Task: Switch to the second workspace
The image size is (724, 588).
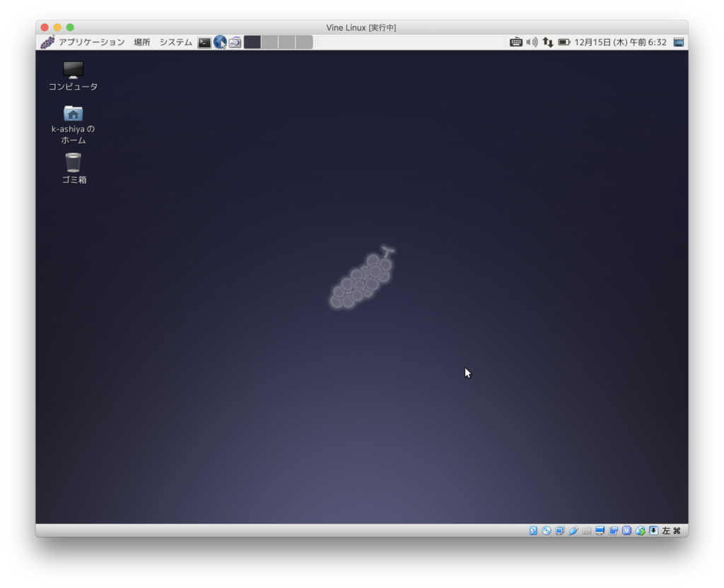Action: pos(269,42)
